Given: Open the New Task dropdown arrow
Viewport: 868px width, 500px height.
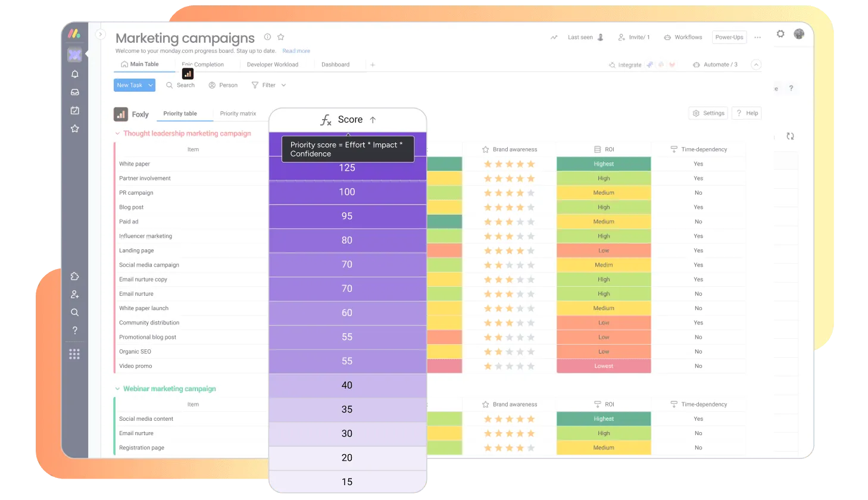Looking at the screenshot, I should (151, 85).
